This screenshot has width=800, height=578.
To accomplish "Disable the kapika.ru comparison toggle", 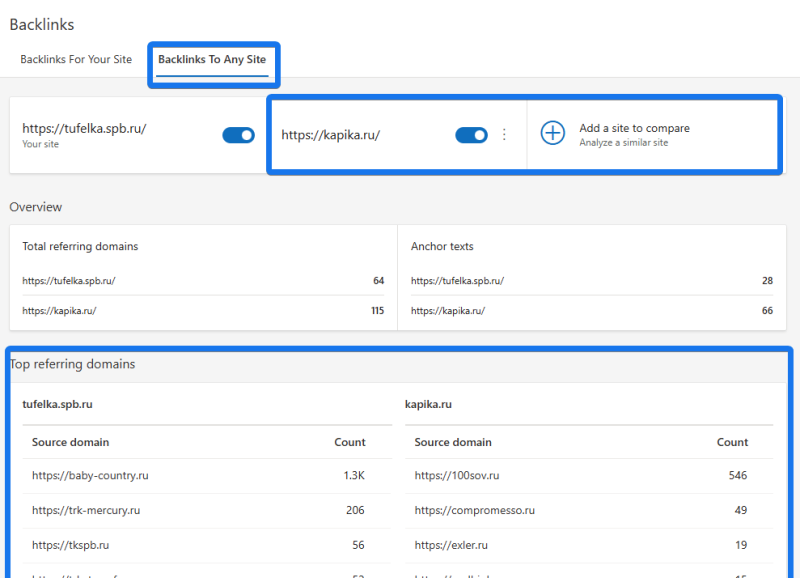I will [x=471, y=135].
